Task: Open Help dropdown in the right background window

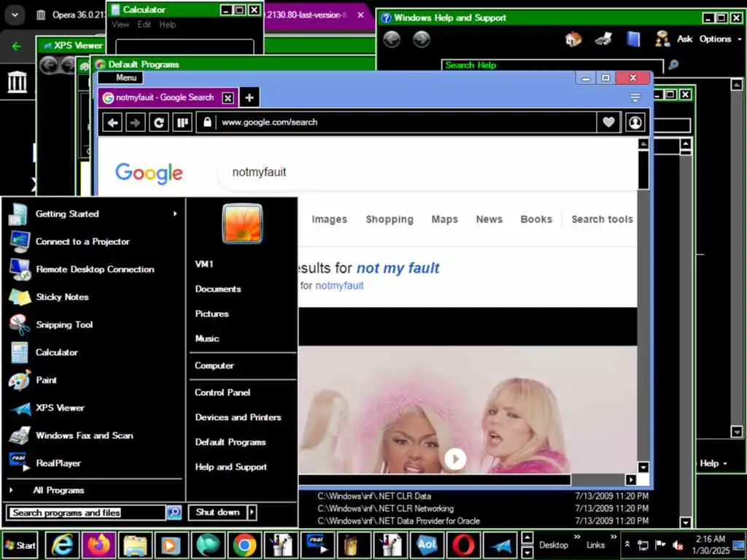Action: [713, 463]
